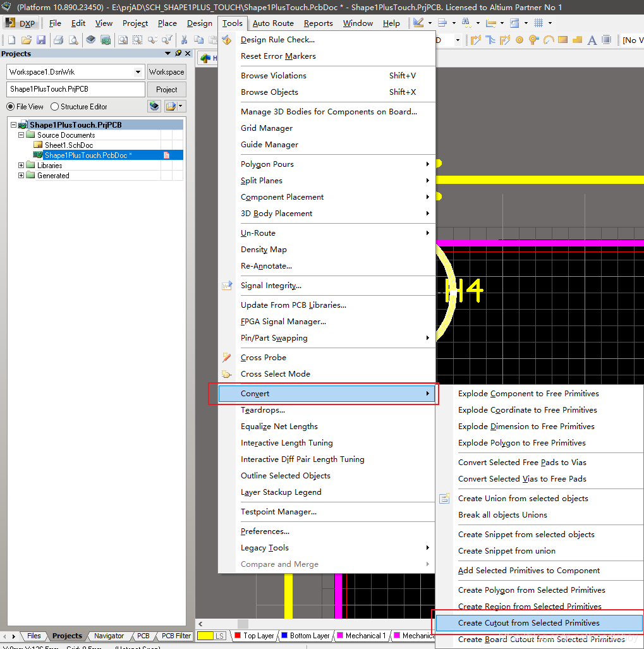Screen dimensions: 644x649
Task: Select the place pad tool
Action: click(519, 40)
